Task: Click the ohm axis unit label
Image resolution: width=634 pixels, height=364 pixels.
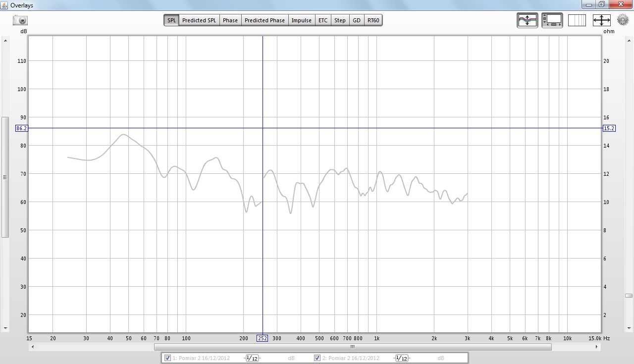Action: pos(609,31)
